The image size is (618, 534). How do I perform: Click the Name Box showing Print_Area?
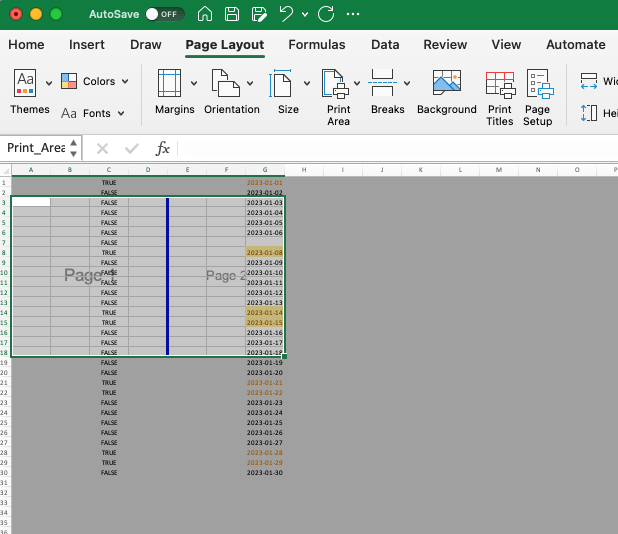pyautogui.click(x=36, y=148)
